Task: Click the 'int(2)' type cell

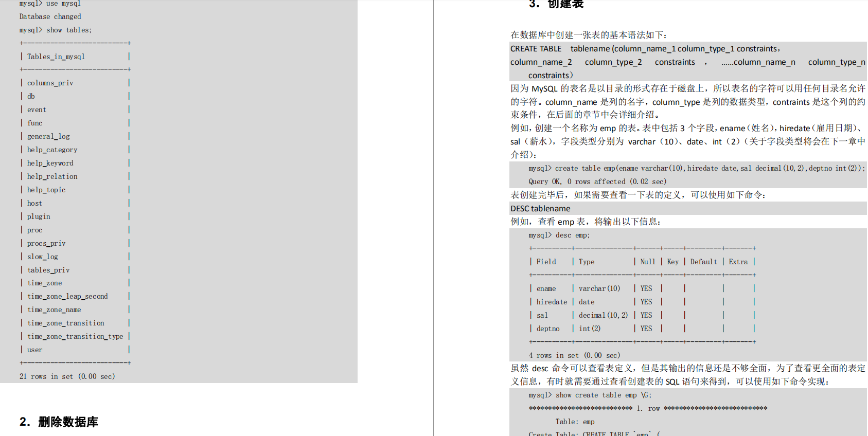Action: 590,329
